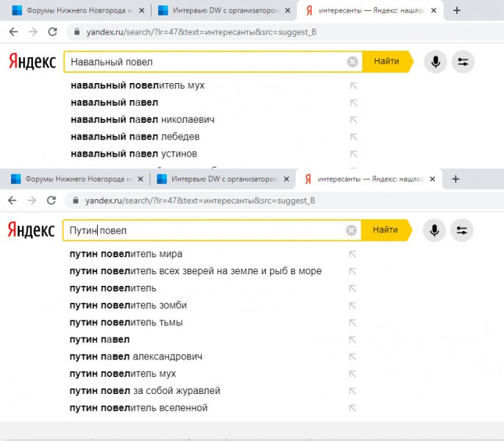Click the upper browser's forward arrow
This screenshot has height=441, width=504.
(33, 32)
